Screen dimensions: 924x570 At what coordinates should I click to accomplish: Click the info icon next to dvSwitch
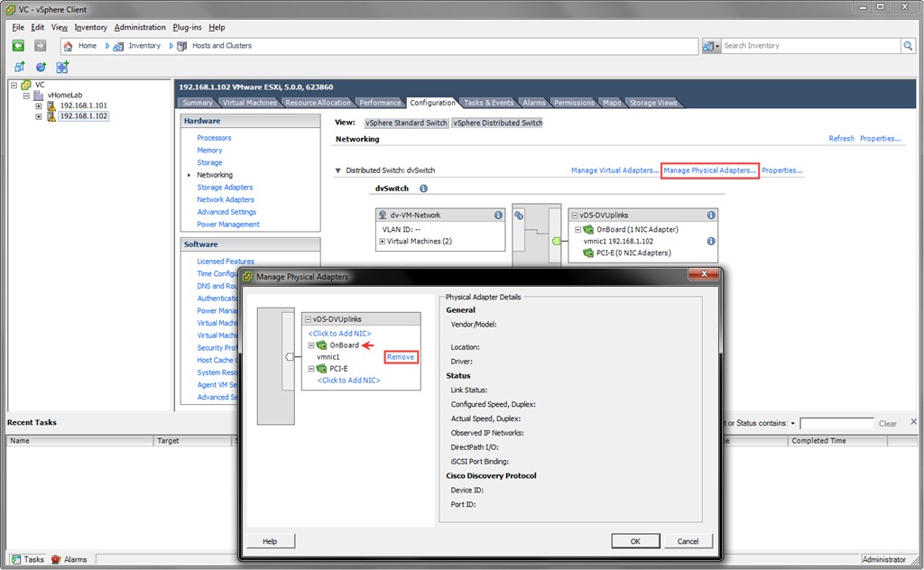tap(423, 188)
